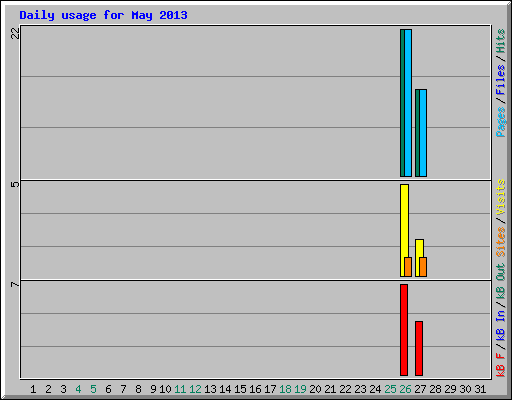The width and height of the screenshot is (512, 400).
Task: Click day label "20" on the x-axis
Action: click(315, 389)
